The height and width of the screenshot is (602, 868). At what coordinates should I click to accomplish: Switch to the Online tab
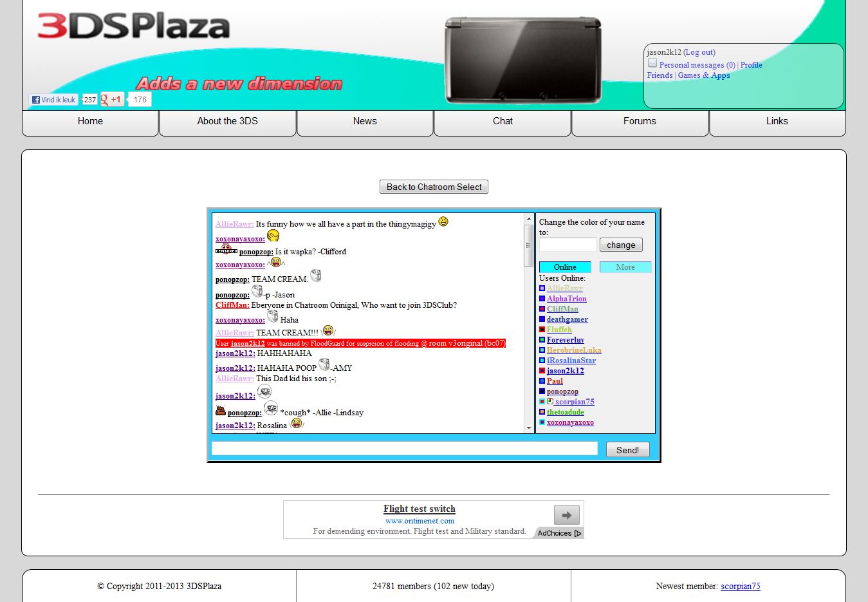coord(565,267)
